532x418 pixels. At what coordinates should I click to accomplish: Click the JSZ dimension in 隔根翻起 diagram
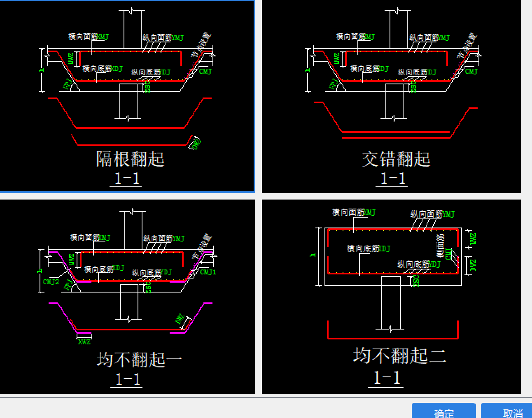coord(147,86)
